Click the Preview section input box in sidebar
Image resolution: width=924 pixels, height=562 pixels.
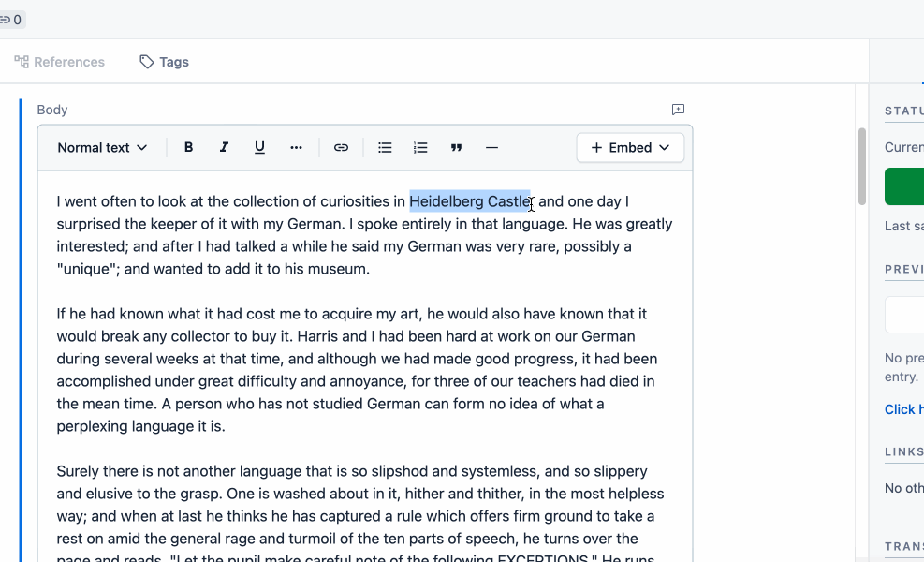pos(904,315)
